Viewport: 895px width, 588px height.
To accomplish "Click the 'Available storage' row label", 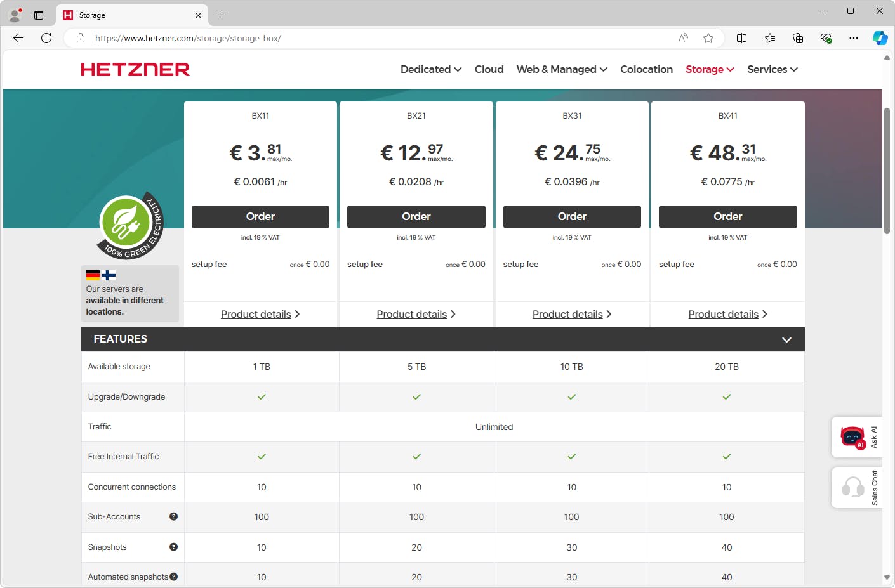I will click(x=119, y=367).
